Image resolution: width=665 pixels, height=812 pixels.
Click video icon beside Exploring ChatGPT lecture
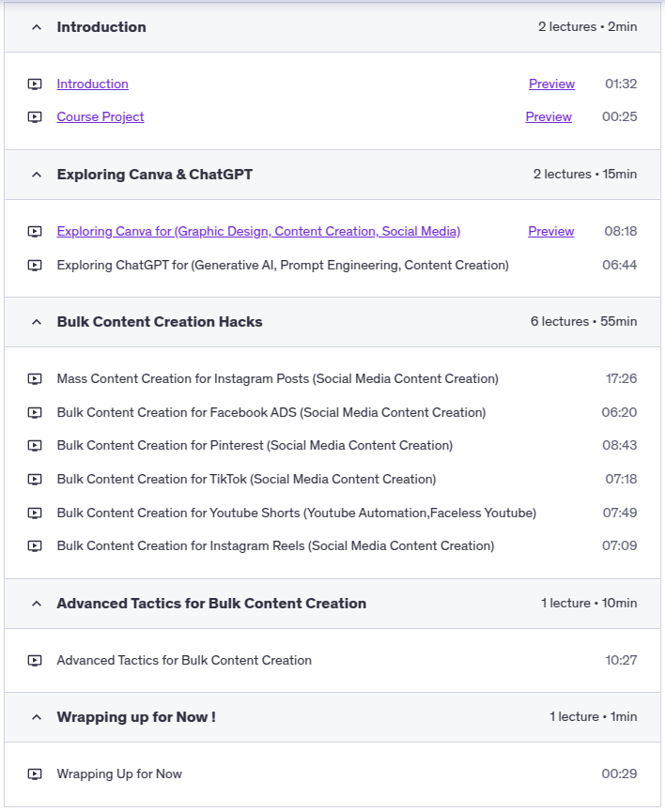point(35,266)
